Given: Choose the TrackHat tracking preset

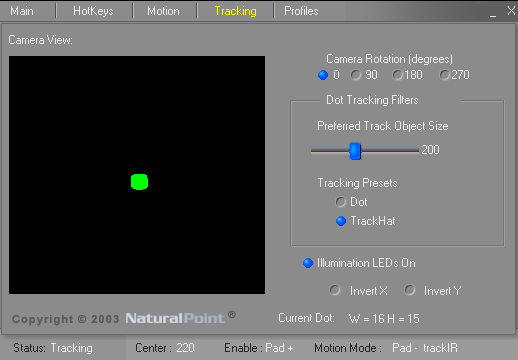Looking at the screenshot, I should pyautogui.click(x=341, y=221).
